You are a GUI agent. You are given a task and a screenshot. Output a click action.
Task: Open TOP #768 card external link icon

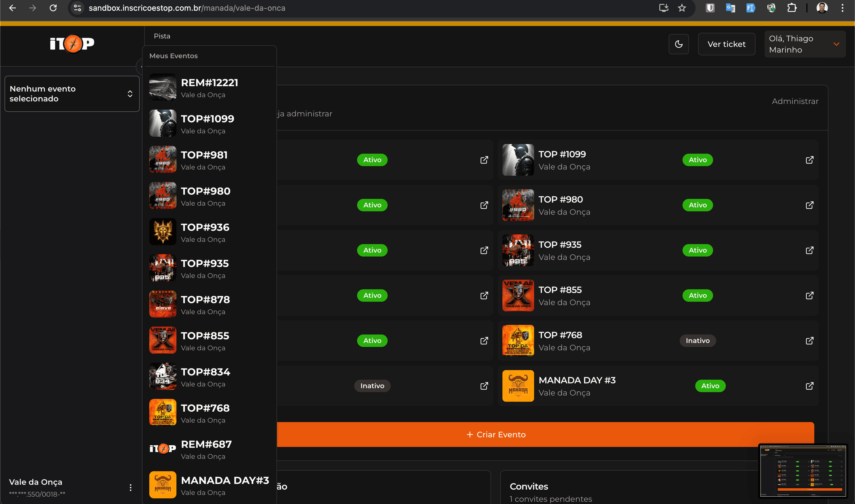[809, 341]
